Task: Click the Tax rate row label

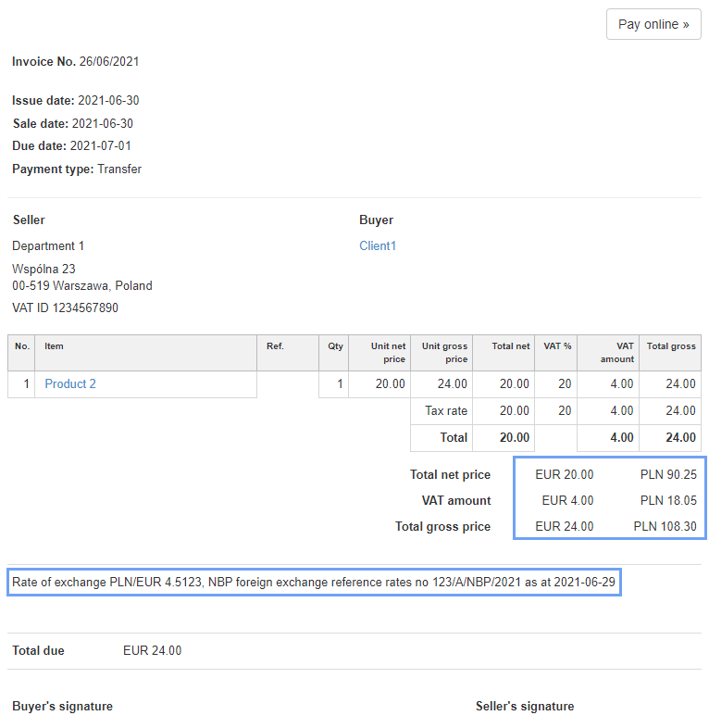Action: point(446,411)
